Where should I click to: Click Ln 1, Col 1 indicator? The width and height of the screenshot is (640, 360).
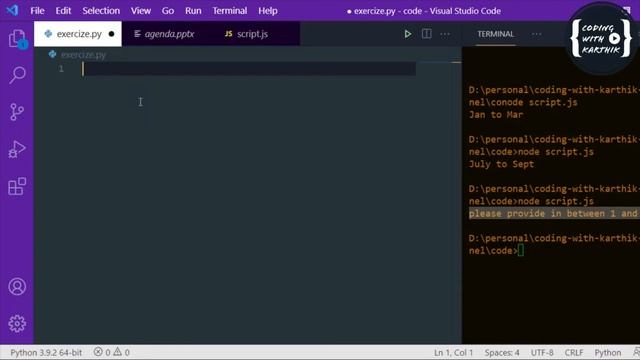(453, 352)
